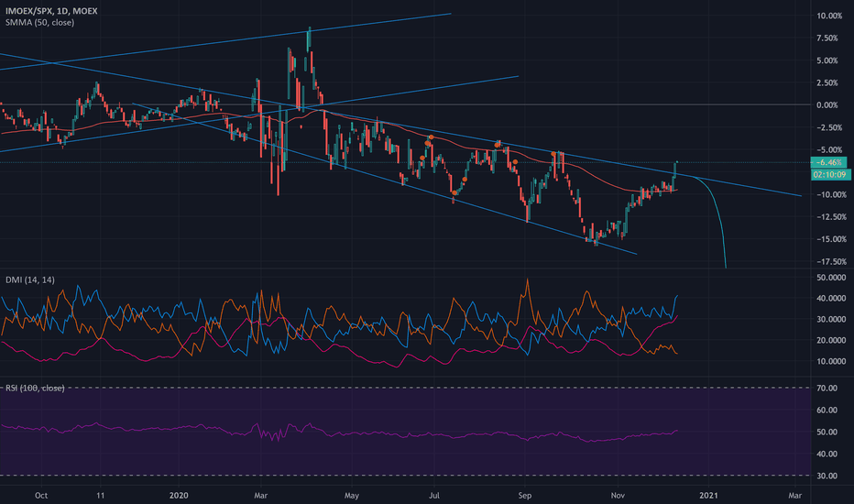
Task: Click the 2021 label on time axis
Action: click(x=708, y=495)
